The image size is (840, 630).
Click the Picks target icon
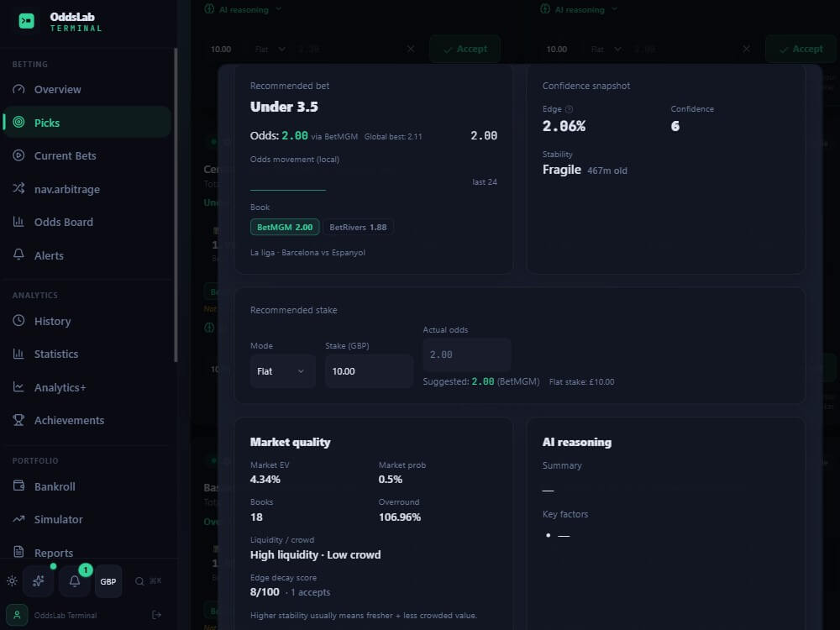(x=18, y=122)
